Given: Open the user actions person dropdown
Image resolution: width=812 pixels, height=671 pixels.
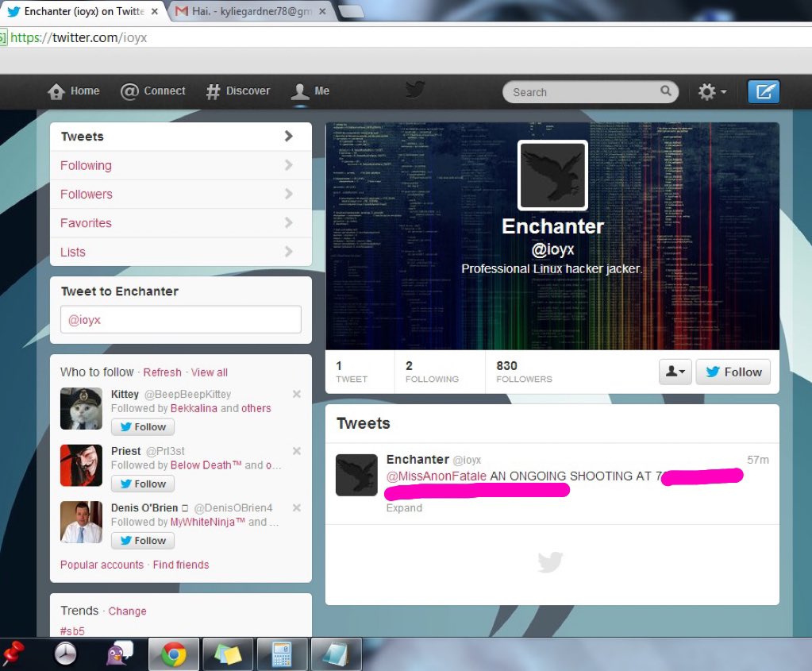Looking at the screenshot, I should click(675, 372).
